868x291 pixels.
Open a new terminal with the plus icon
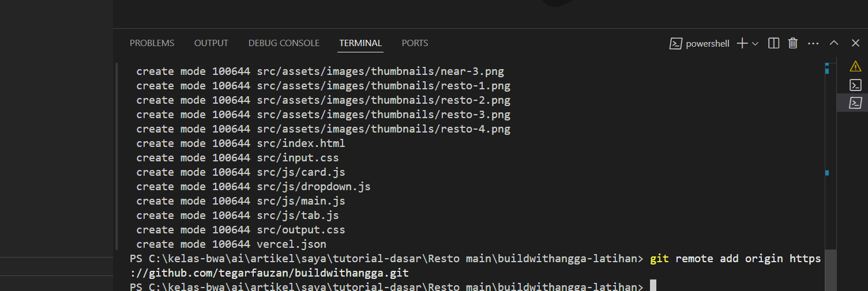tap(742, 43)
